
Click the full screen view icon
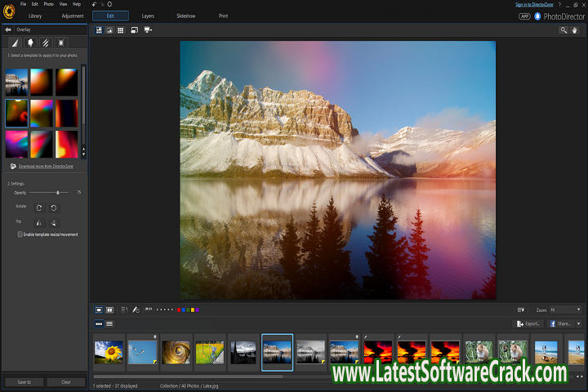pos(134,30)
